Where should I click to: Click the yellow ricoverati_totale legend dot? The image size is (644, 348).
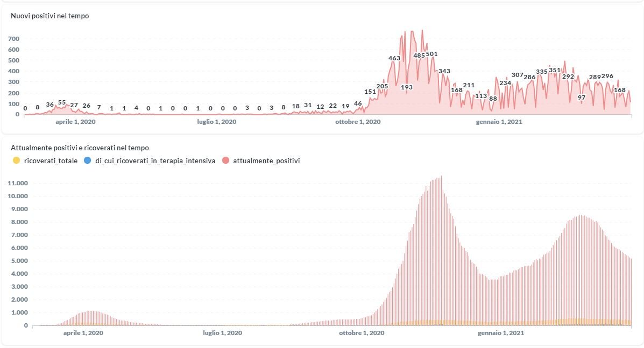[x=16, y=161]
